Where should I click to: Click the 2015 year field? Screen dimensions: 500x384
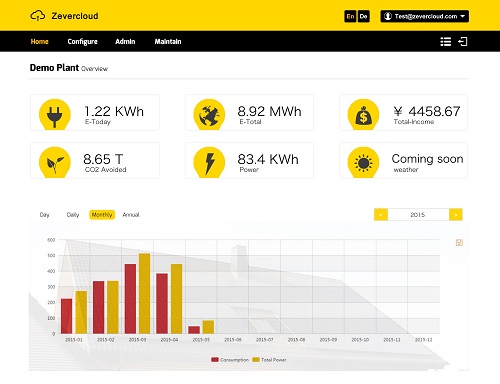click(x=418, y=215)
